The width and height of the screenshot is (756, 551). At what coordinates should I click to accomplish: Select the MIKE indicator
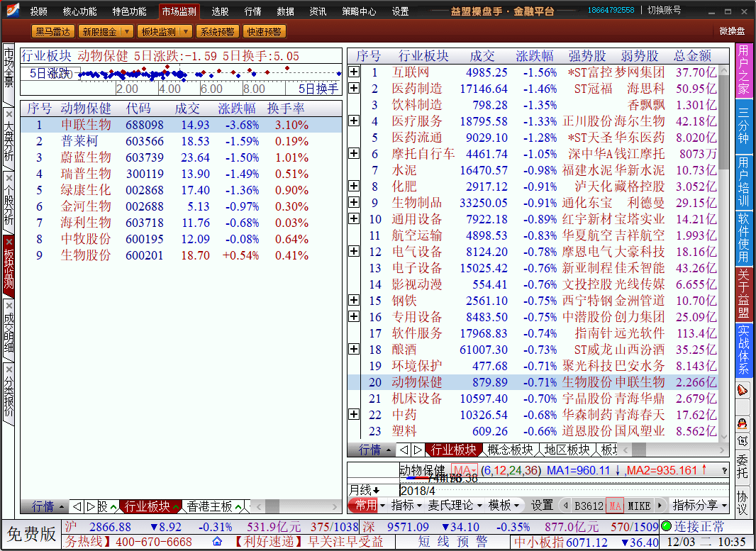click(x=639, y=506)
